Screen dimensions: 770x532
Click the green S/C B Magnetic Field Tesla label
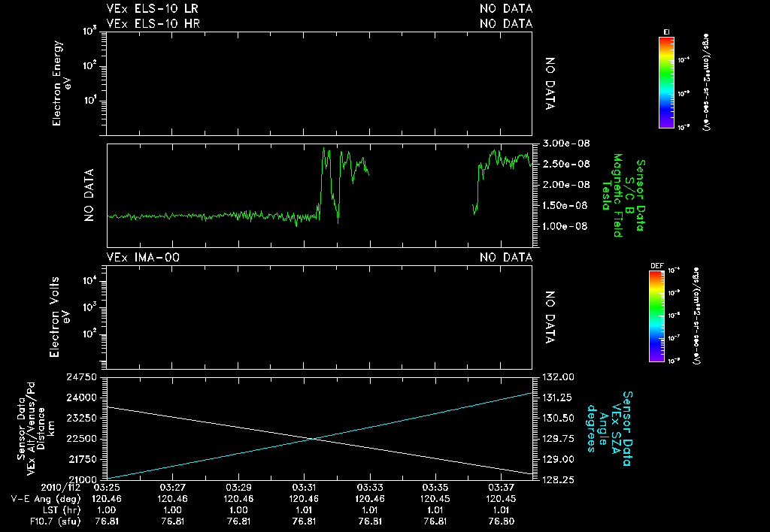pyautogui.click(x=623, y=195)
